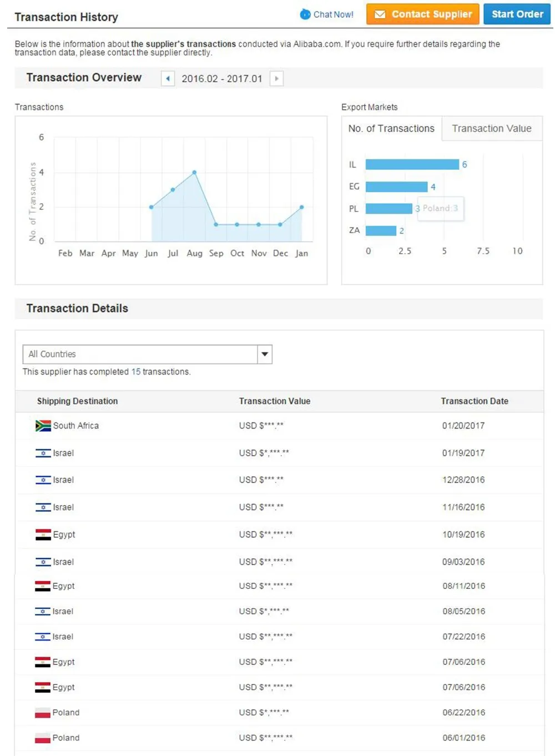Click the Poland flag in last row
The image size is (555, 756).
click(43, 738)
